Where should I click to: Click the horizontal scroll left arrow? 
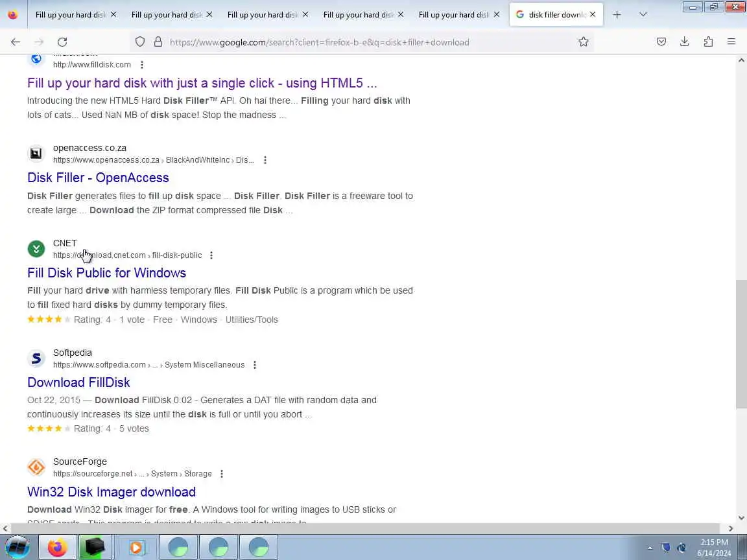tap(5, 528)
